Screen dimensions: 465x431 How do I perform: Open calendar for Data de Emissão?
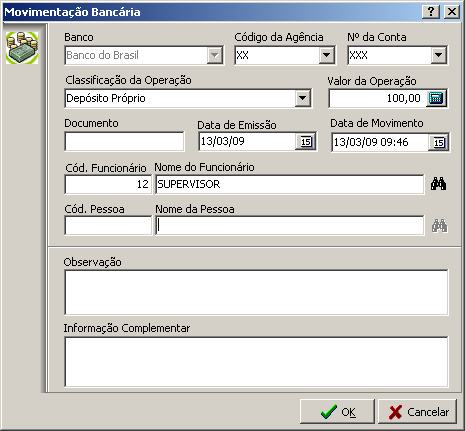click(306, 142)
